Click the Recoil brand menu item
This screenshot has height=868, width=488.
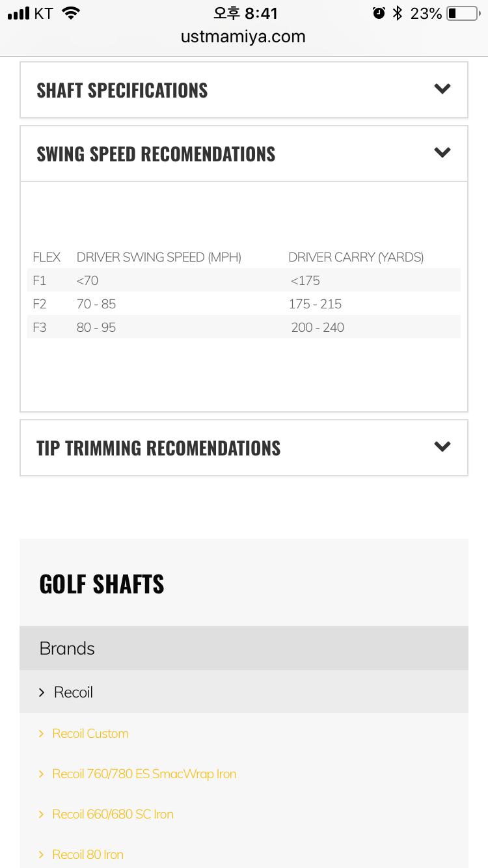pyautogui.click(x=74, y=692)
